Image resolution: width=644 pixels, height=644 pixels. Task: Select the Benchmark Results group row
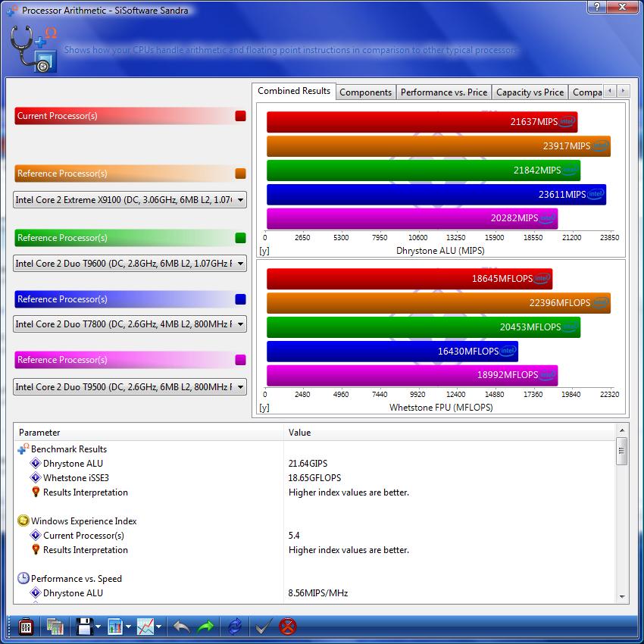314,449
